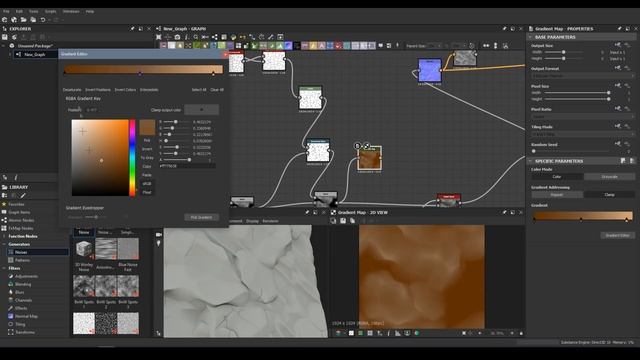This screenshot has width=640, height=360.
Task: Click the Undo arrow in main toolbar
Action: pos(43,20)
